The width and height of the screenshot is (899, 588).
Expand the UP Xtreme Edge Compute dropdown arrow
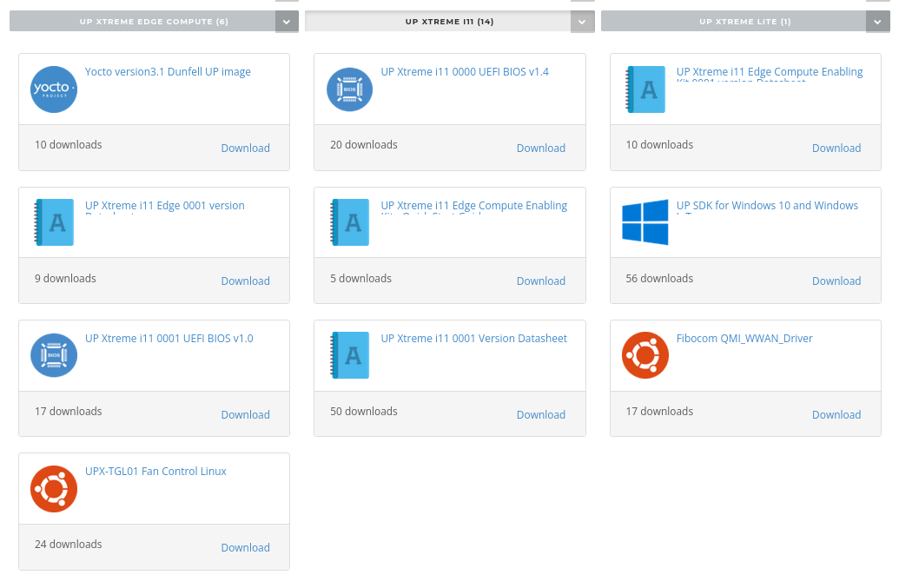[287, 22]
